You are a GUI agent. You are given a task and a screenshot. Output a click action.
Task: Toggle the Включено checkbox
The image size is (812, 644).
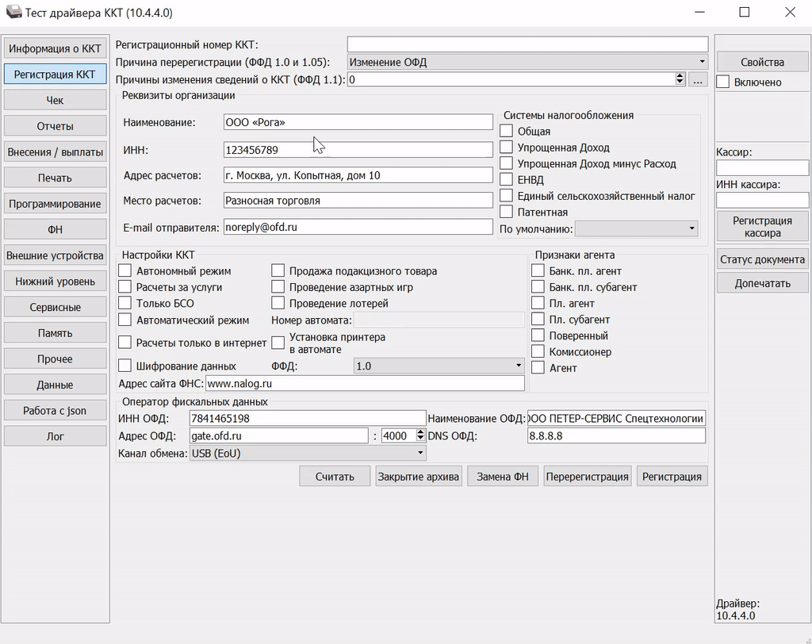(x=723, y=82)
